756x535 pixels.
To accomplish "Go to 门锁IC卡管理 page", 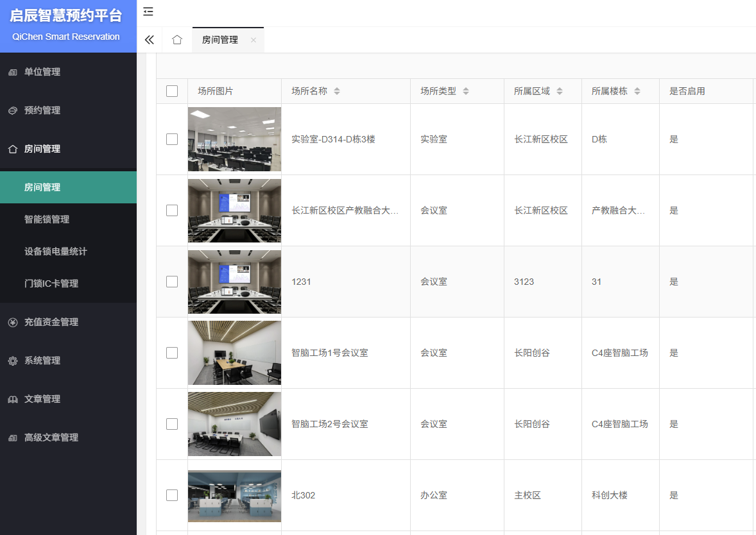I will coord(51,284).
